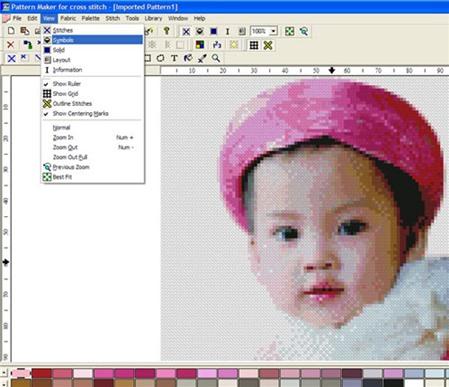Expand the 100% zoom dropdown arrow
Viewport: 449px width, 387px height.
coord(273,31)
